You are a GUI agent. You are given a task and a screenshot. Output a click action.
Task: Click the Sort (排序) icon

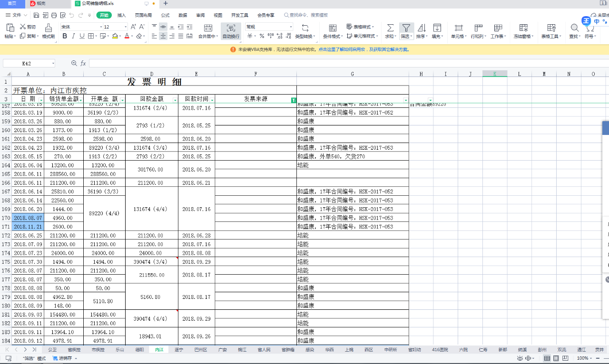pyautogui.click(x=421, y=28)
